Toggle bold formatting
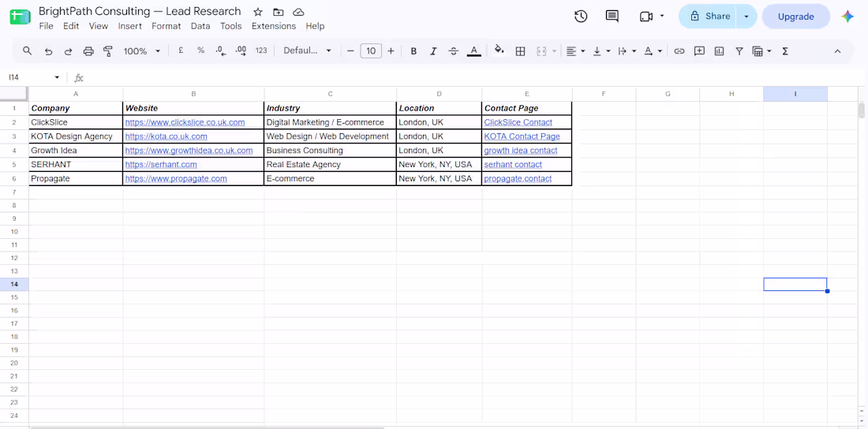Image resolution: width=868 pixels, height=429 pixels. (x=413, y=51)
